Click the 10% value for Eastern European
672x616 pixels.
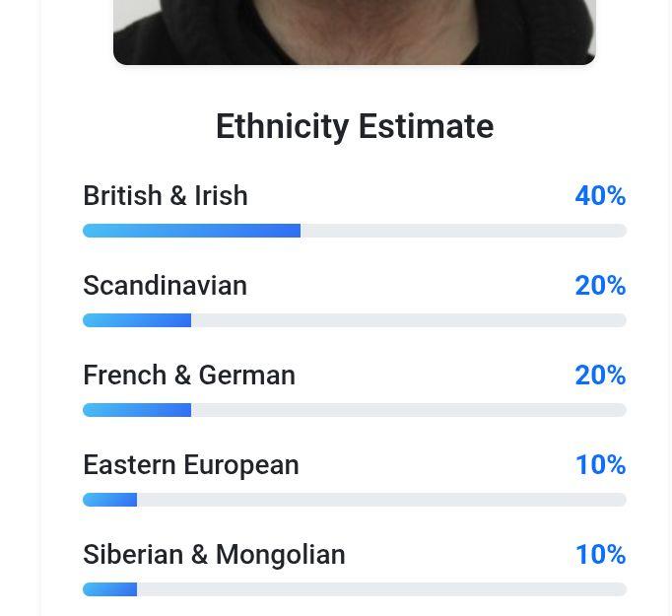pos(600,465)
